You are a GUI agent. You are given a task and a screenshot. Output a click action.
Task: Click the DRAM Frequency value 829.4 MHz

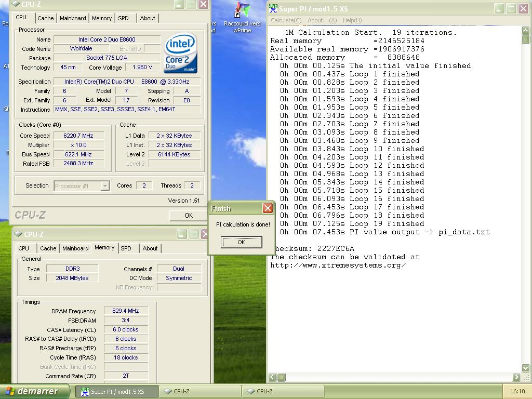click(x=126, y=311)
